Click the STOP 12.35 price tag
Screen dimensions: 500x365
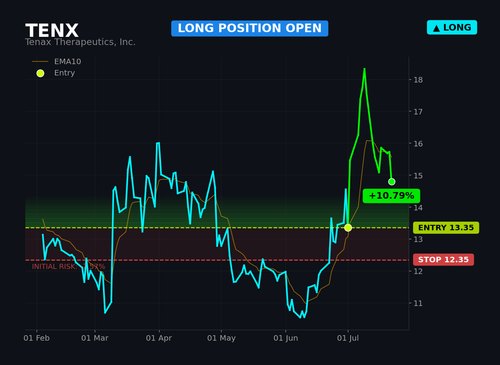point(443,260)
